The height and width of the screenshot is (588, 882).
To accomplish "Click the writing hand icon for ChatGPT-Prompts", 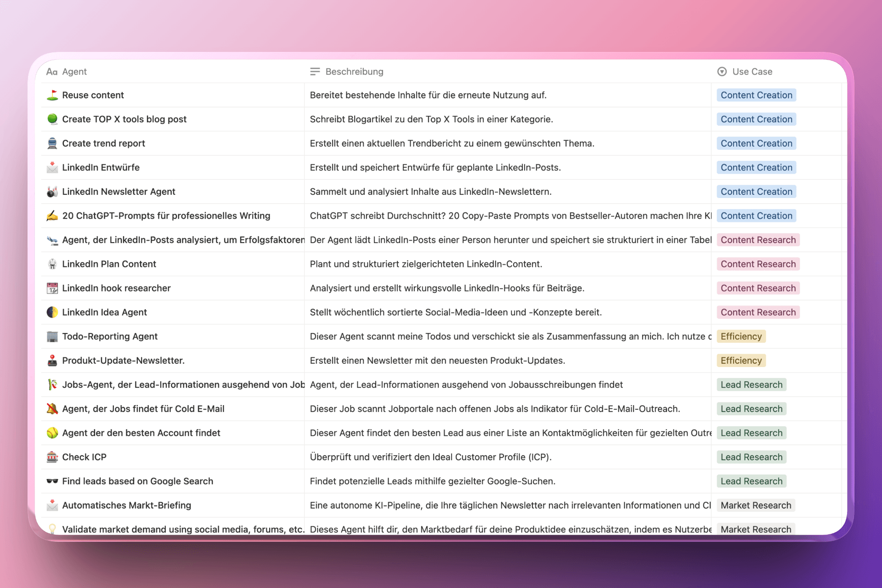I will pos(52,215).
